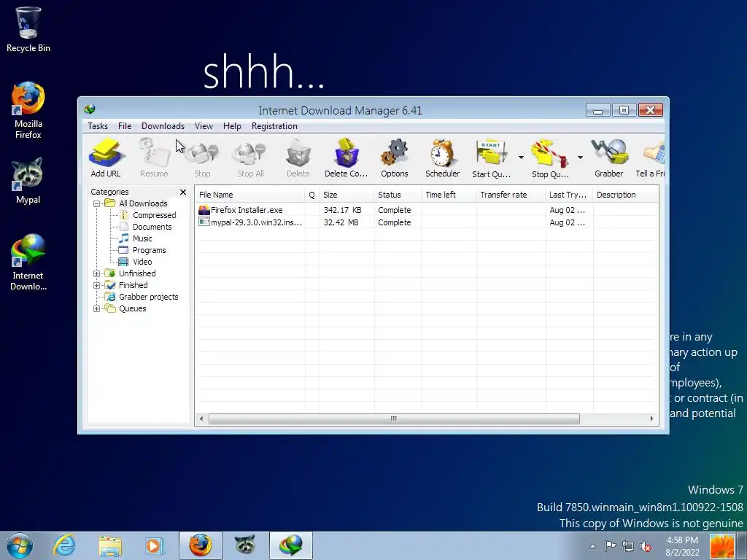
Task: Select the Compressed category
Action: click(x=155, y=215)
